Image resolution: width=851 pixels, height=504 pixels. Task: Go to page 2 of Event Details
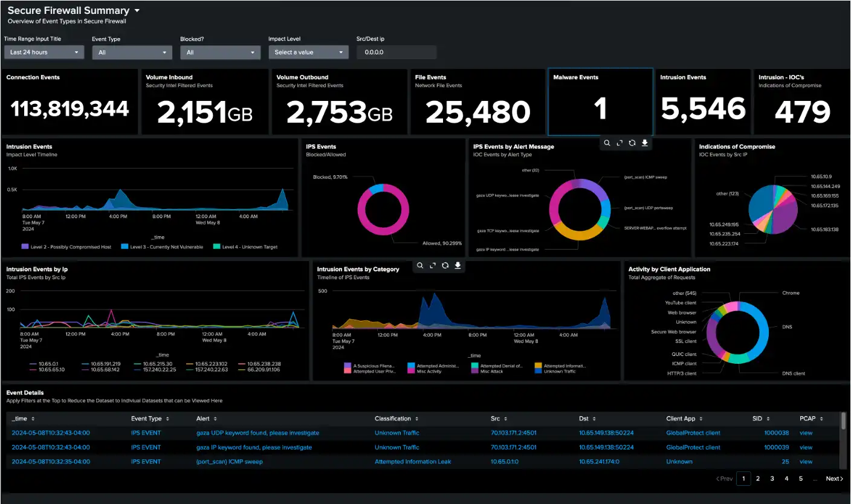758,479
